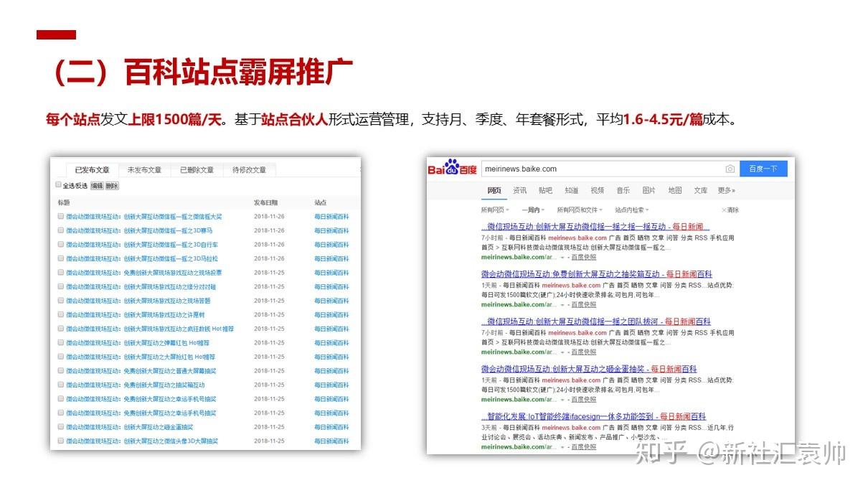The width and height of the screenshot is (868, 488).
Task: Click the 站点 column header
Action: [x=321, y=203]
